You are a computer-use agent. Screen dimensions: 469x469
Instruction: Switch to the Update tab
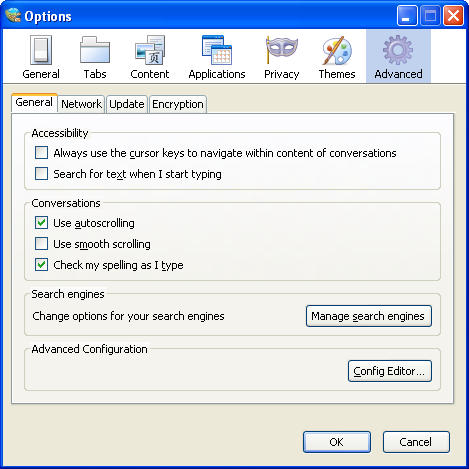coord(127,104)
